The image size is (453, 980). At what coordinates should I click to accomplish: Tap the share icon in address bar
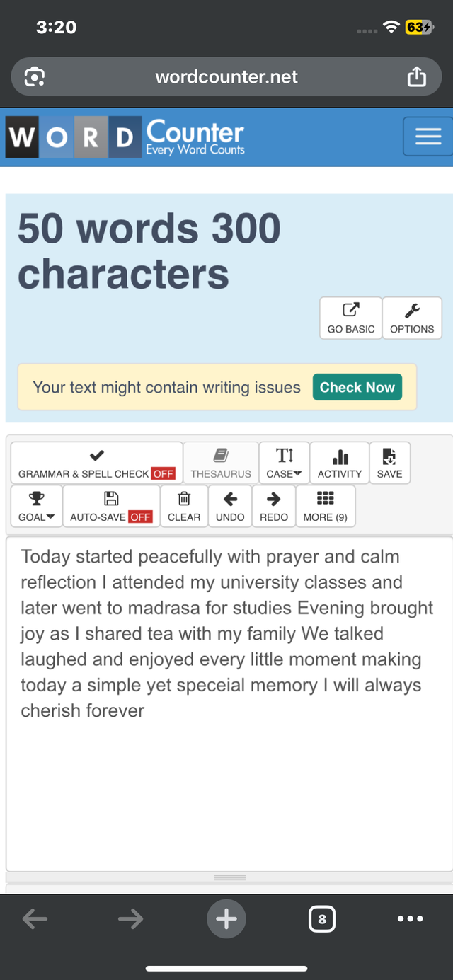[417, 76]
